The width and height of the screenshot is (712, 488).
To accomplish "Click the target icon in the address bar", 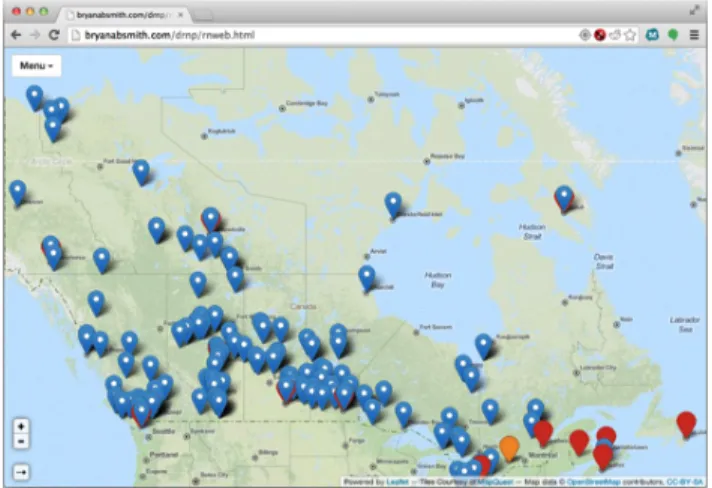I will point(584,35).
